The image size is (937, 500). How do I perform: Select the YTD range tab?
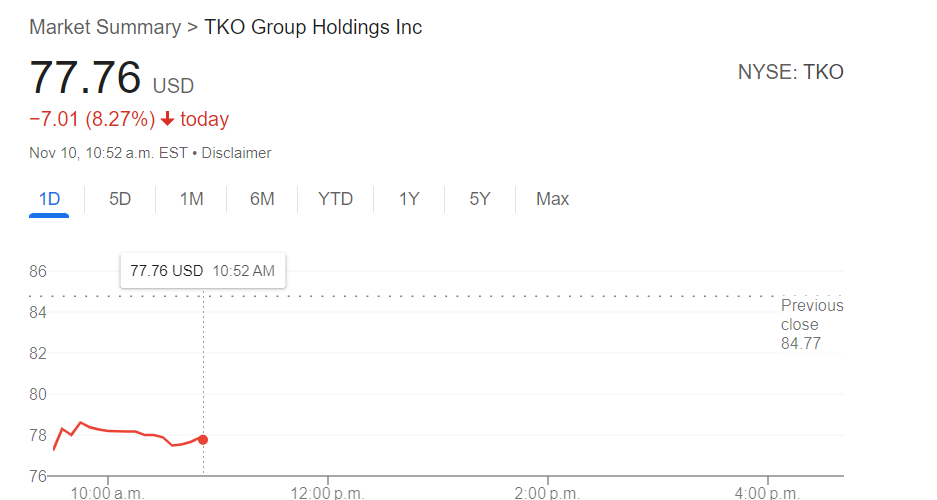(x=335, y=199)
